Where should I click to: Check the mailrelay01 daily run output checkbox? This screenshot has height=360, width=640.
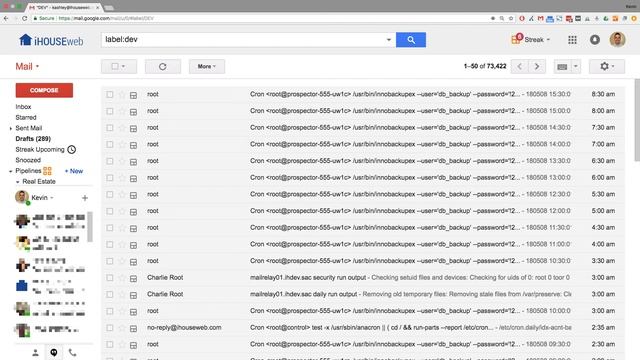109,294
